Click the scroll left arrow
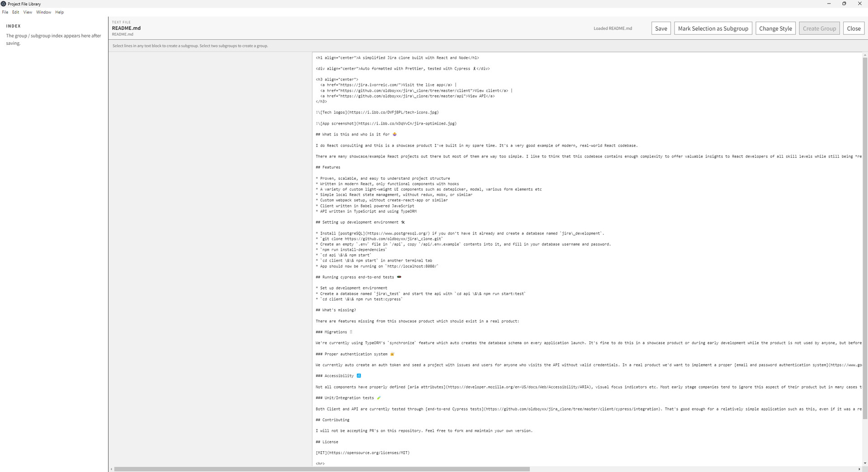The width and height of the screenshot is (868, 472). pos(111,469)
